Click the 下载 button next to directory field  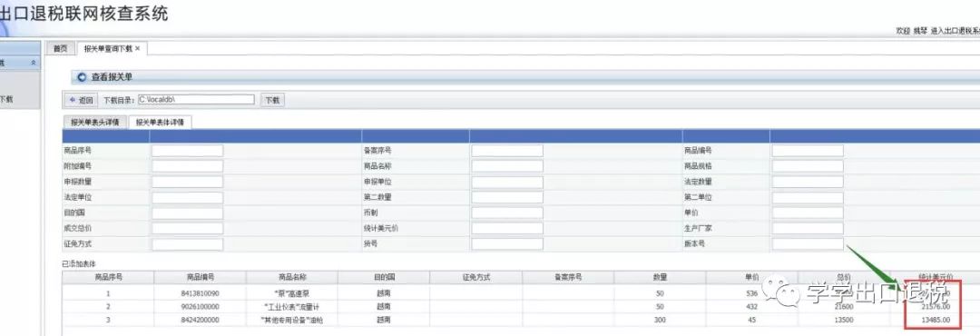coord(272,100)
